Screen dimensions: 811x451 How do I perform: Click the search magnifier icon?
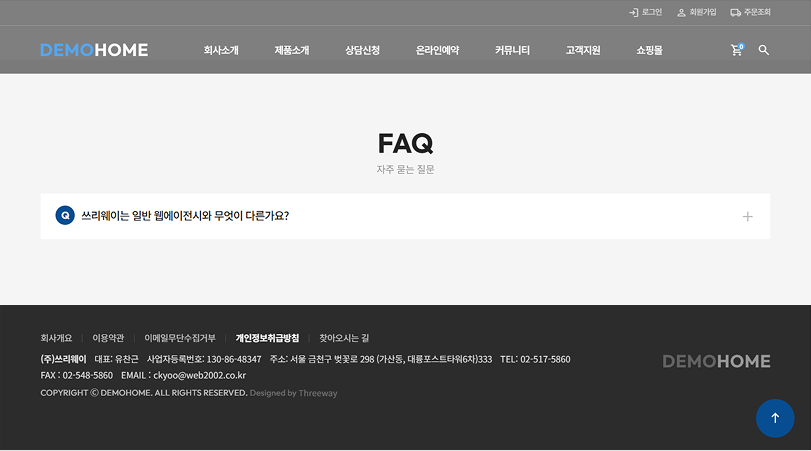[x=763, y=50]
